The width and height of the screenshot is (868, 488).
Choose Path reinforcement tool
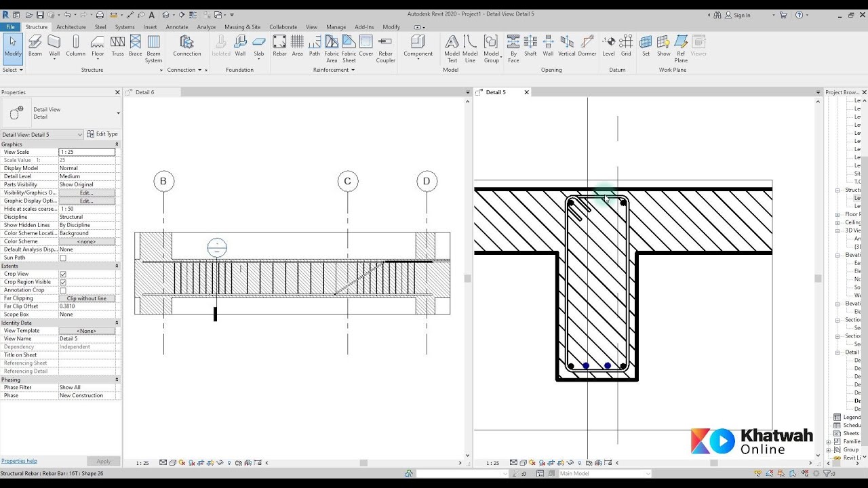315,45
